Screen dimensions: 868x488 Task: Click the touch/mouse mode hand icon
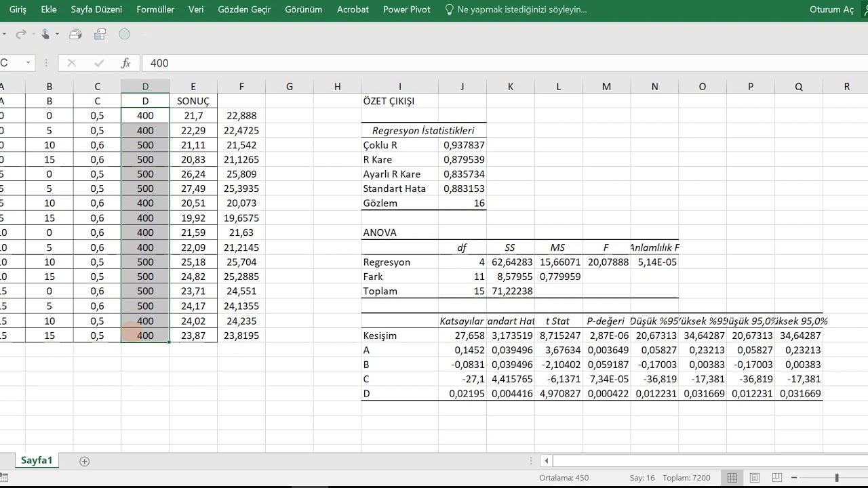(x=45, y=34)
